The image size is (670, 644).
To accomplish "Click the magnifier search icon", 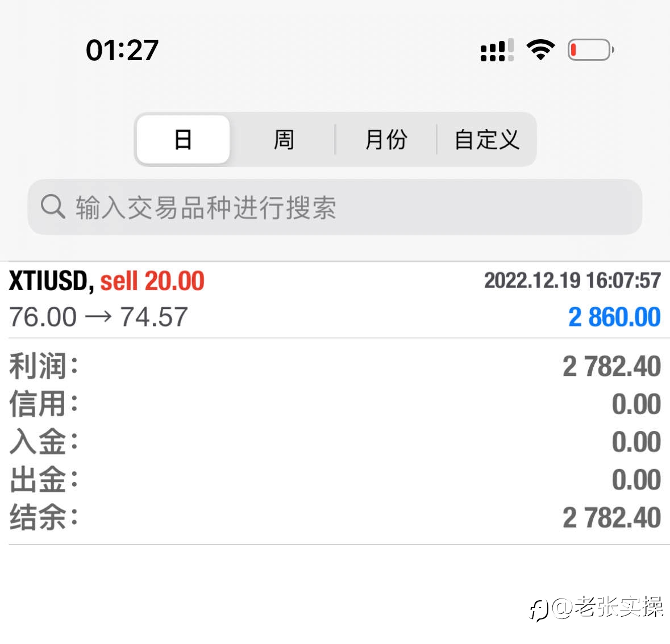I will (x=53, y=207).
